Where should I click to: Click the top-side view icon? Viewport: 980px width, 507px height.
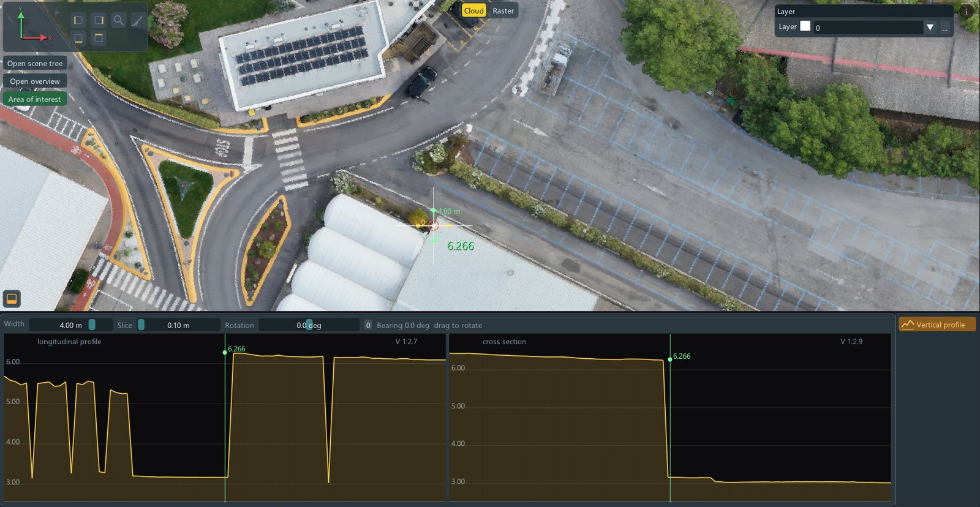(x=99, y=38)
